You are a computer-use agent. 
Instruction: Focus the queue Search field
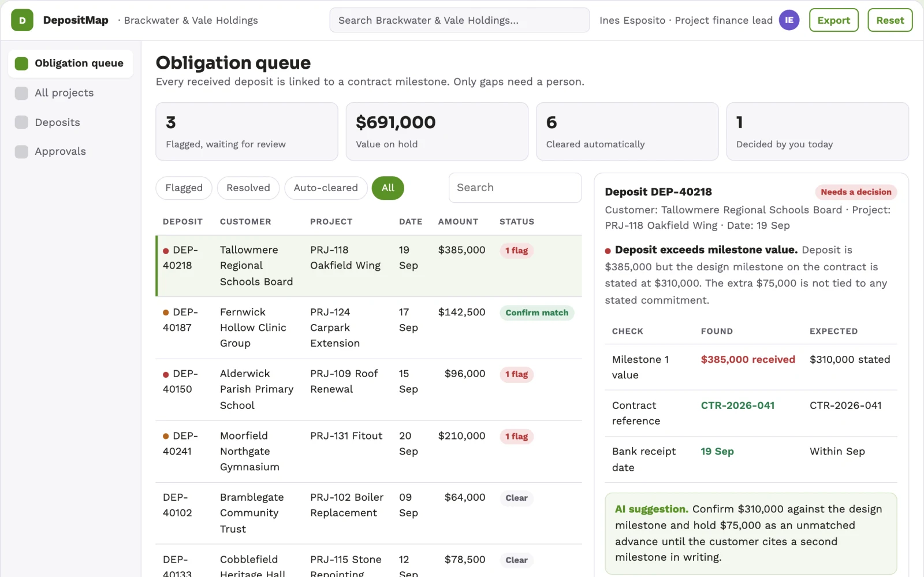(x=515, y=188)
